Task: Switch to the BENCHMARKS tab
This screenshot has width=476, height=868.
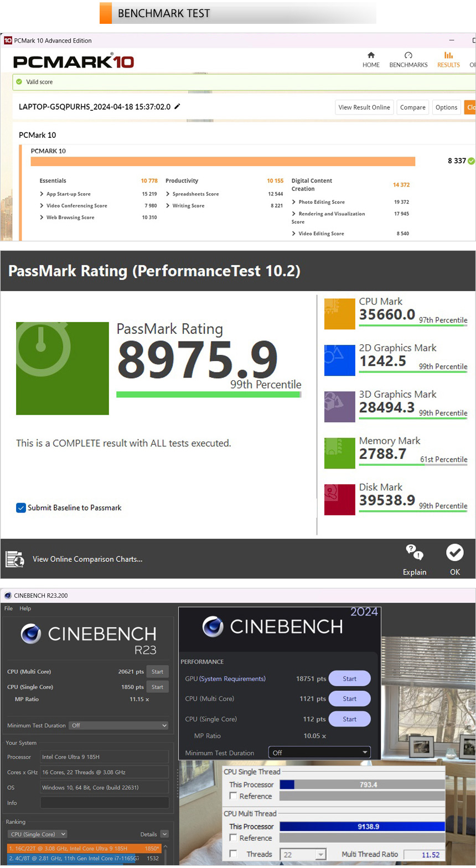Action: coord(408,60)
